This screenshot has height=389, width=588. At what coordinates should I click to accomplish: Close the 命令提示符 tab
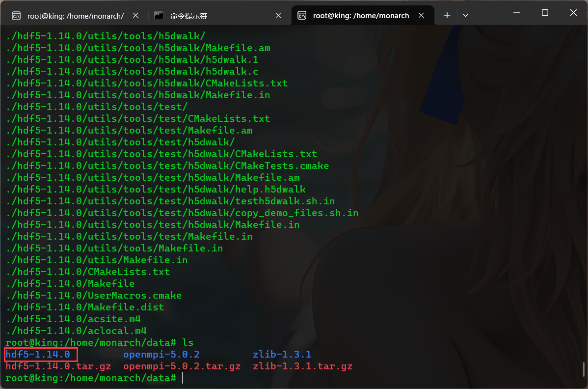point(278,15)
